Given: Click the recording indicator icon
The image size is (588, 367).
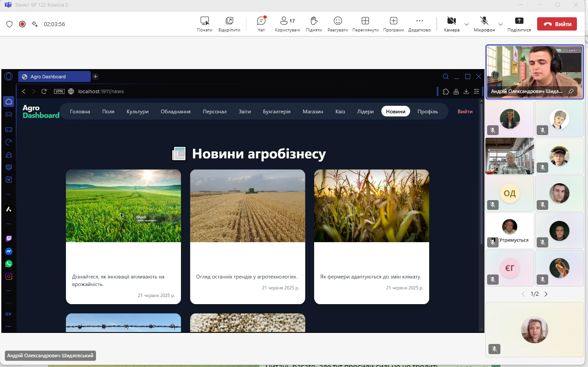Looking at the screenshot, I should pyautogui.click(x=22, y=24).
